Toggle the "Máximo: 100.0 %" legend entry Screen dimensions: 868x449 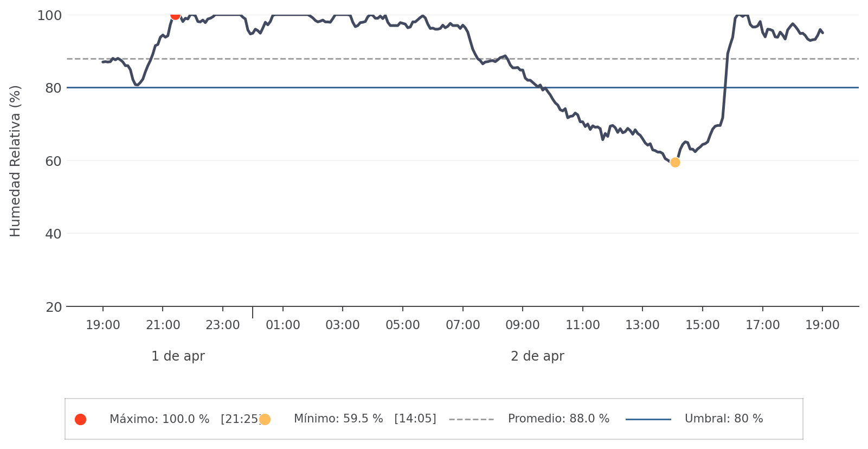coord(159,419)
